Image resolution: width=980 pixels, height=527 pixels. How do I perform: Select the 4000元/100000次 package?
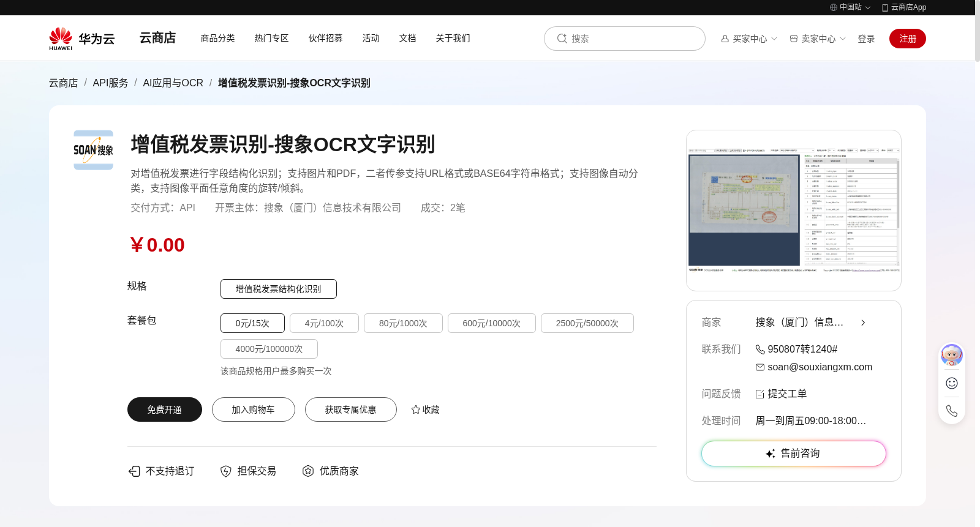(269, 349)
